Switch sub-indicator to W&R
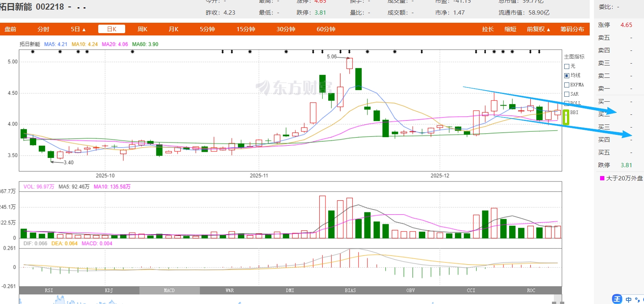The width and height of the screenshot is (644, 304). tap(230, 291)
